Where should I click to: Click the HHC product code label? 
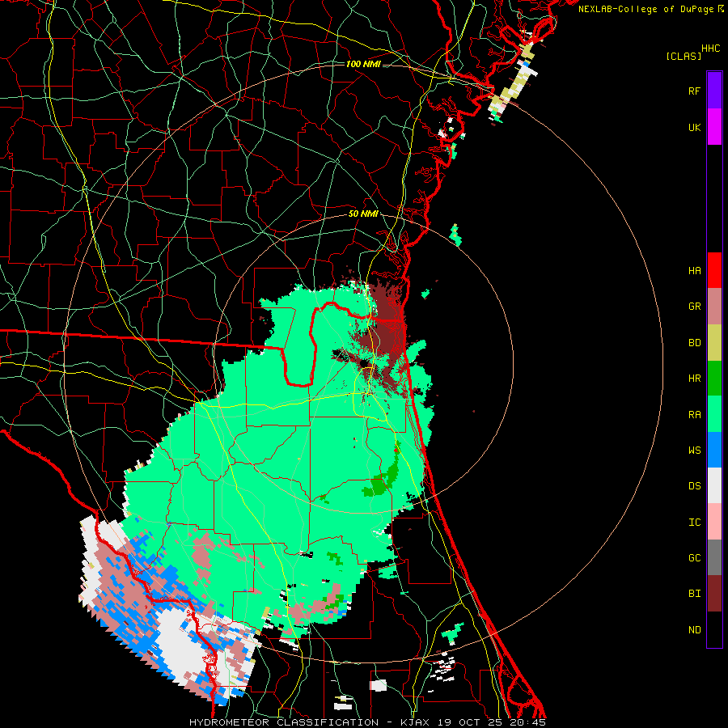pyautogui.click(x=711, y=49)
